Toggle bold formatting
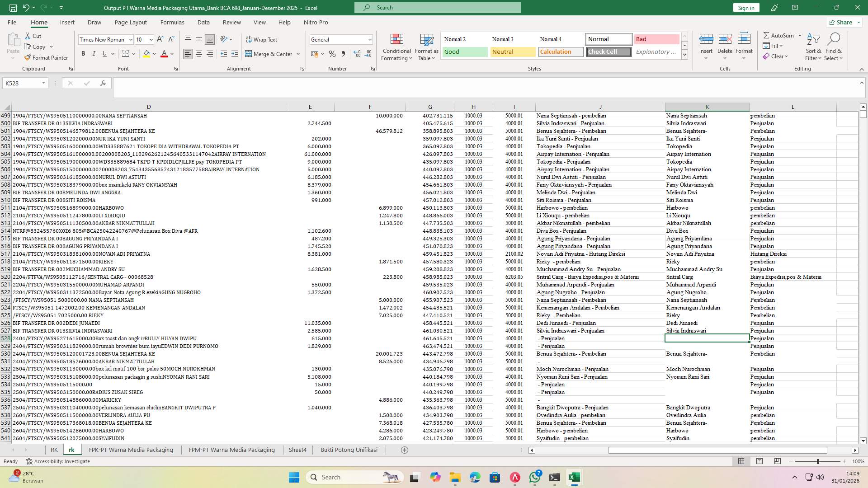This screenshot has height=488, width=868. click(83, 53)
